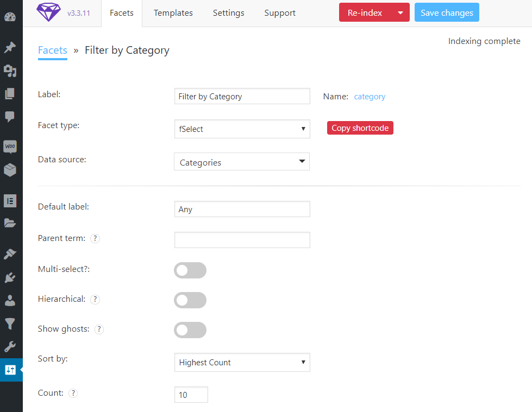Expand the Data source Categories dropdown
532x412 pixels.
click(242, 162)
